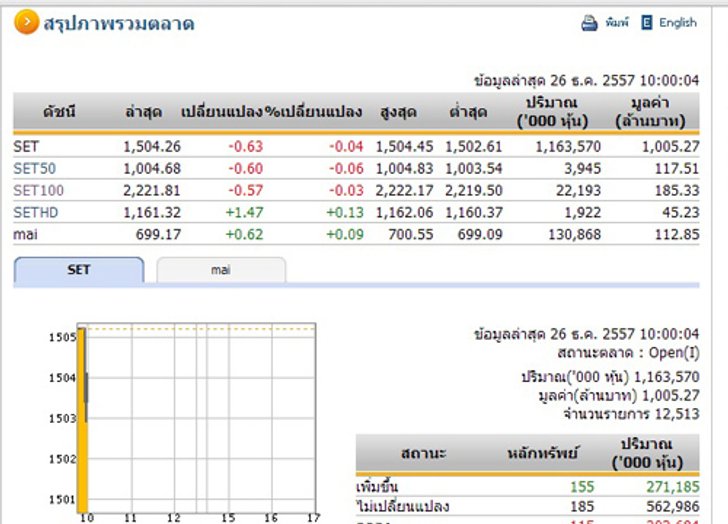Click the ดัชนี column header

(x=59, y=111)
